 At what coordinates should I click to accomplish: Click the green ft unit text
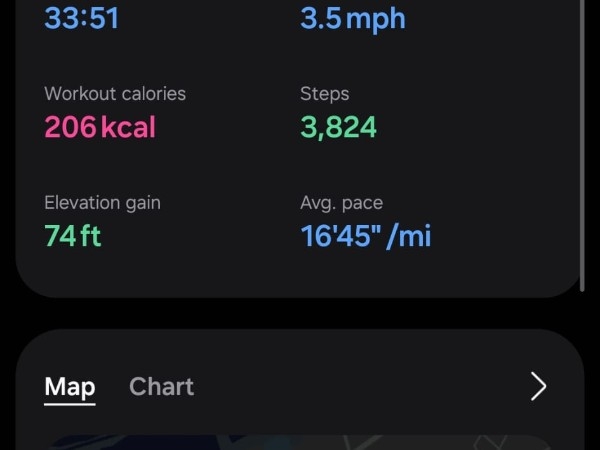[90, 236]
